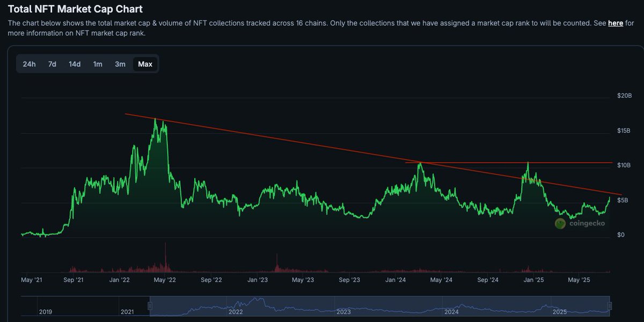Click the $15B y-axis label

point(624,131)
